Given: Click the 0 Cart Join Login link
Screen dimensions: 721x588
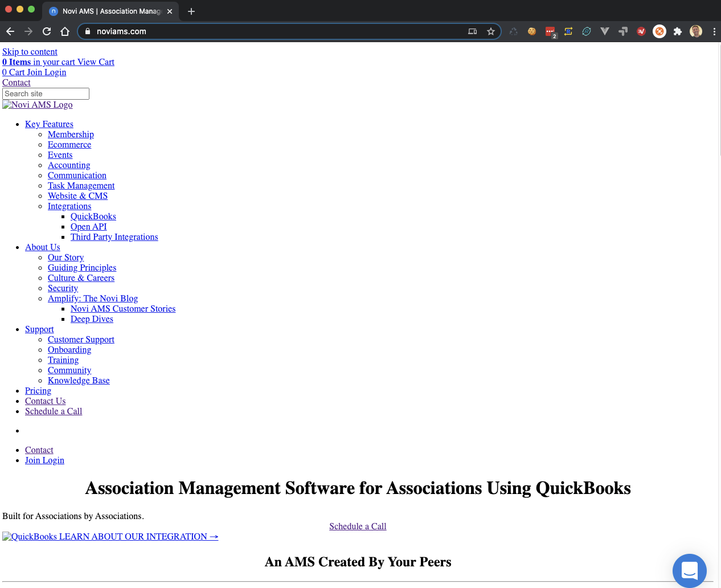Looking at the screenshot, I should coord(34,72).
